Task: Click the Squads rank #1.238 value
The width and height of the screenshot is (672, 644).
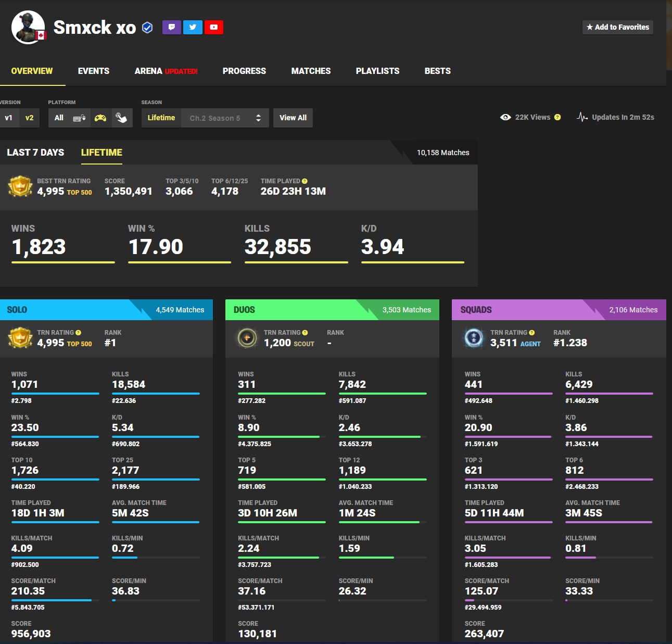Action: tap(570, 343)
